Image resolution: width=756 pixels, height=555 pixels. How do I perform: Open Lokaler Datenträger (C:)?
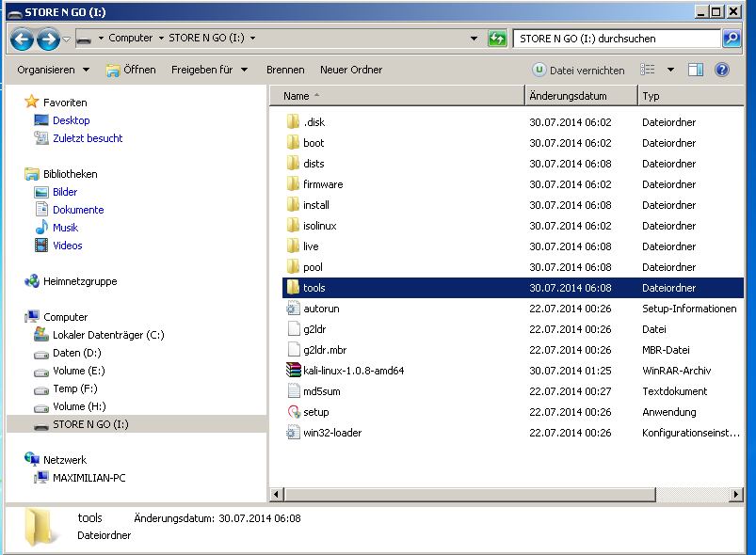[108, 335]
